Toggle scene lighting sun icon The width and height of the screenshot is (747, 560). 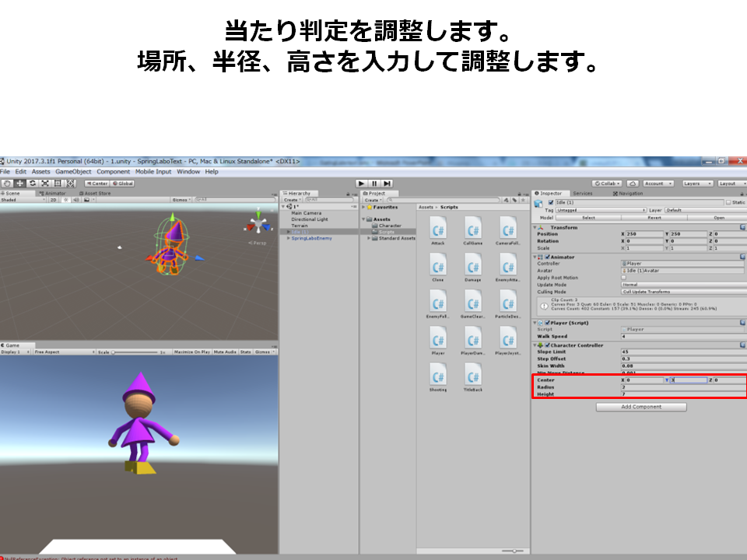pyautogui.click(x=66, y=200)
